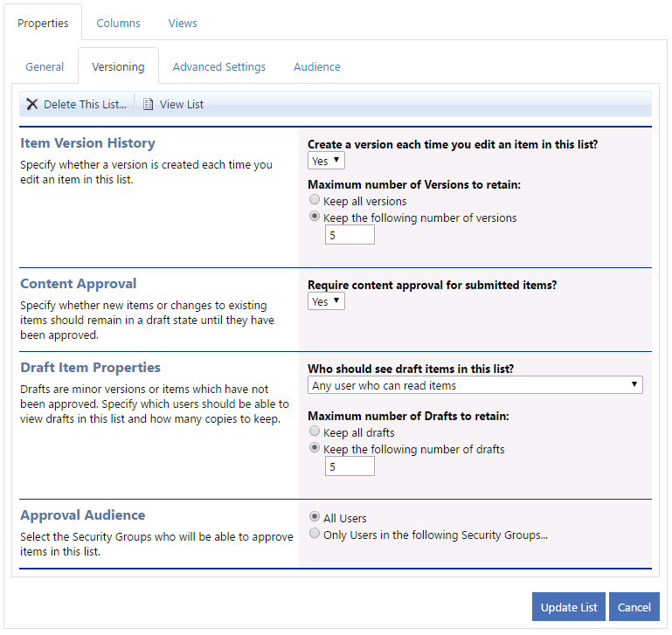The height and width of the screenshot is (635, 672).
Task: Click the Update List button
Action: click(x=568, y=607)
